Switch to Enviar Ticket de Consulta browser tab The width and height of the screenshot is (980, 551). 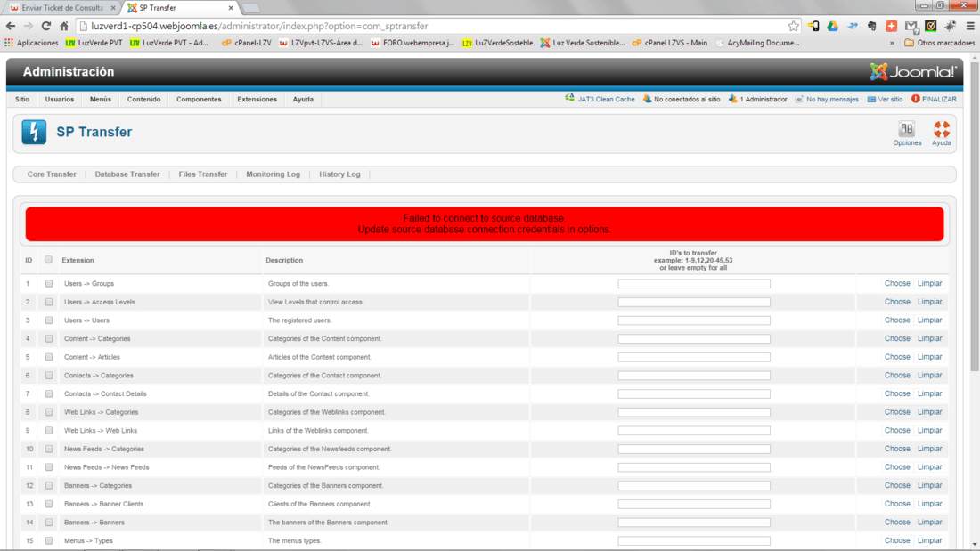(x=61, y=8)
